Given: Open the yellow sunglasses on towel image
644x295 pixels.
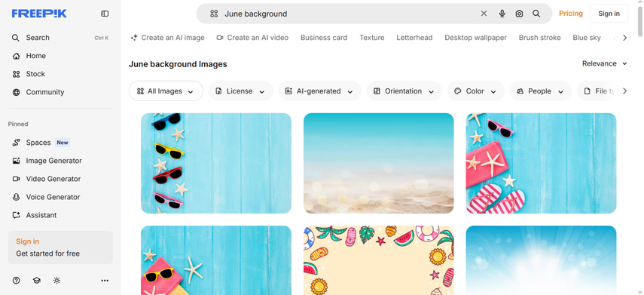Looking at the screenshot, I should 216,260.
